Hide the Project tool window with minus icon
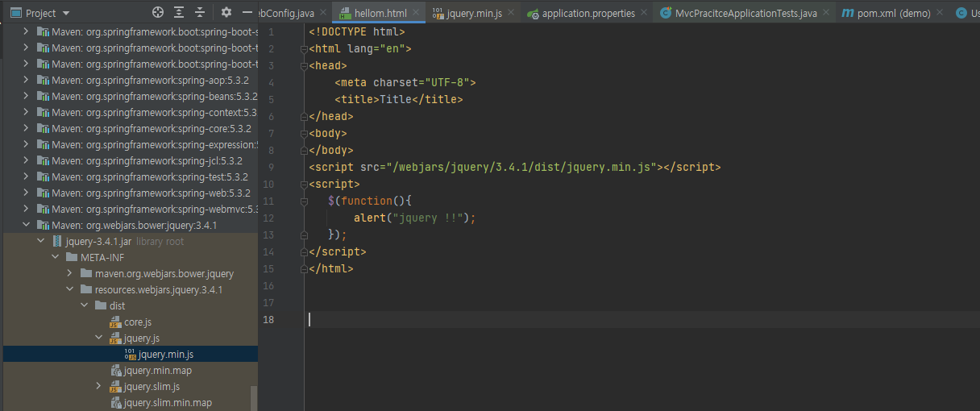Viewport: 980px width, 411px height. pyautogui.click(x=247, y=13)
